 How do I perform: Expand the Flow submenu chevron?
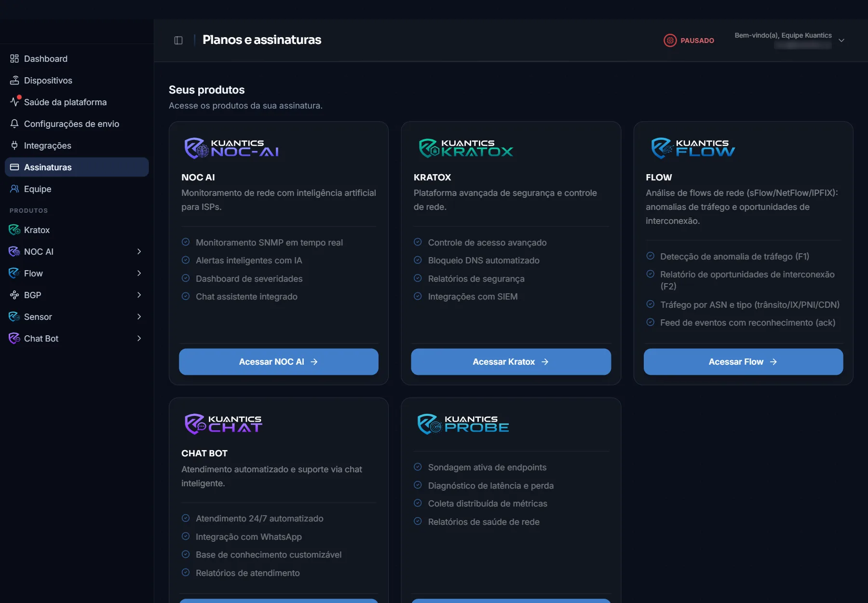coord(139,273)
